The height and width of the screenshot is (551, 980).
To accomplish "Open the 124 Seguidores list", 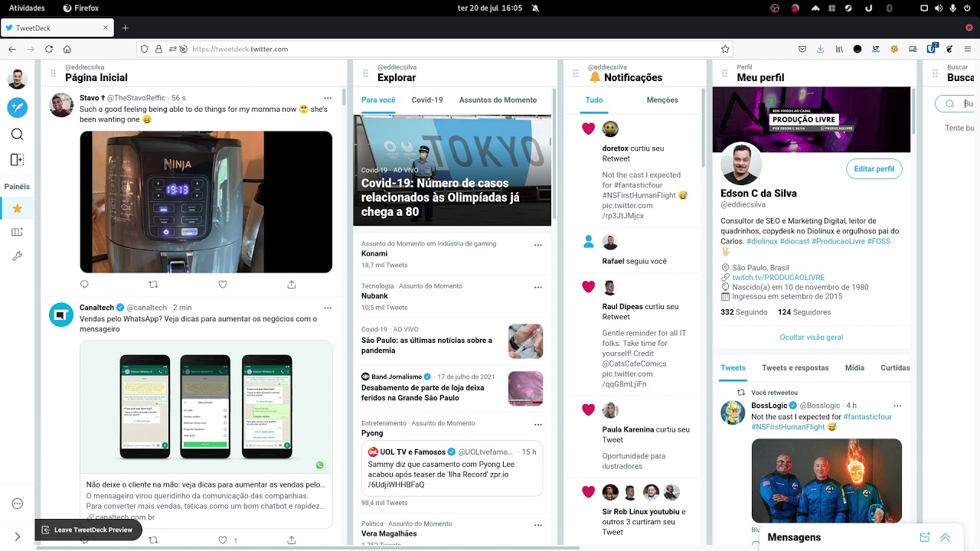I will click(x=804, y=312).
